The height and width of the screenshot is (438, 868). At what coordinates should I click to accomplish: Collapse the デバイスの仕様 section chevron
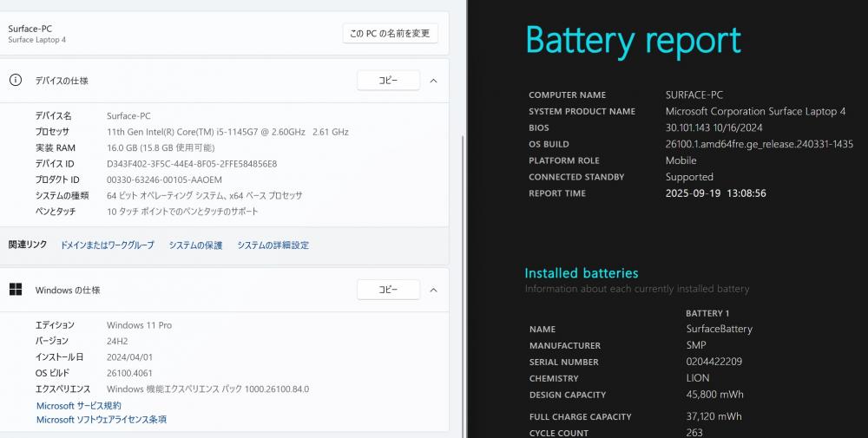click(x=433, y=81)
